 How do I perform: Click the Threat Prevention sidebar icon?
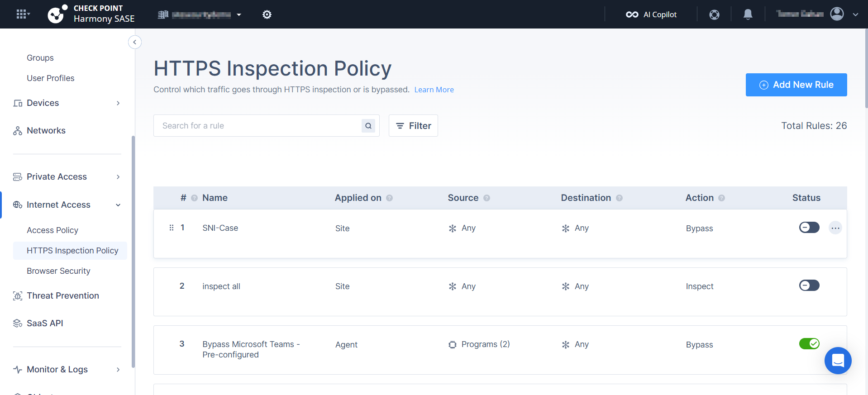(18, 296)
